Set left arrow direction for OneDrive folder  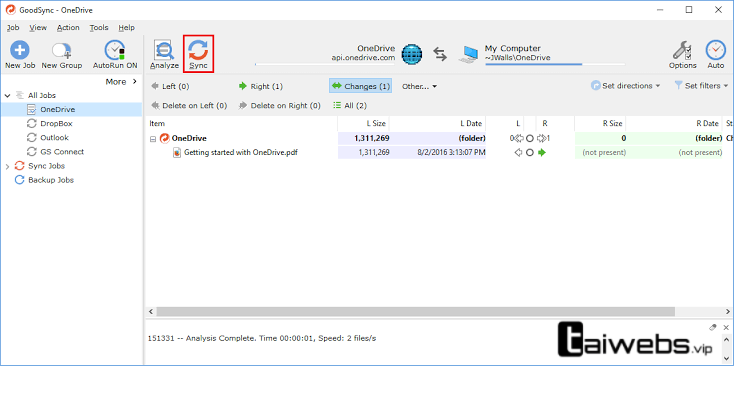(x=518, y=138)
